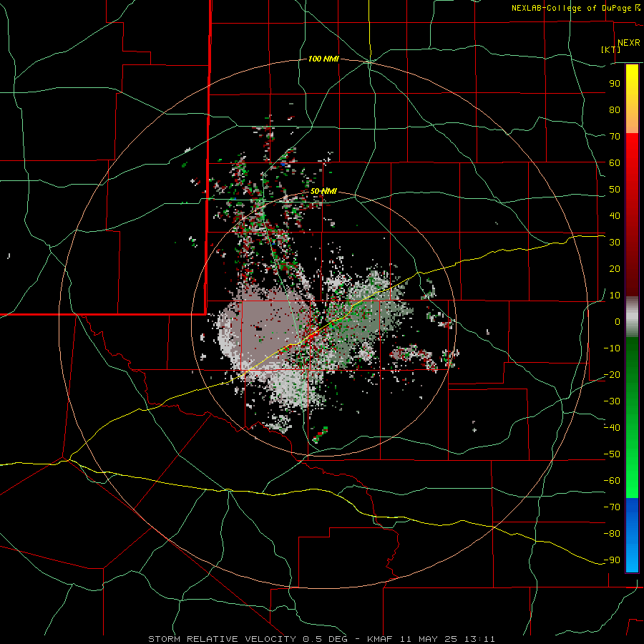Select the -60 legend value
Viewport: 644px width, 644px height.
click(x=612, y=481)
